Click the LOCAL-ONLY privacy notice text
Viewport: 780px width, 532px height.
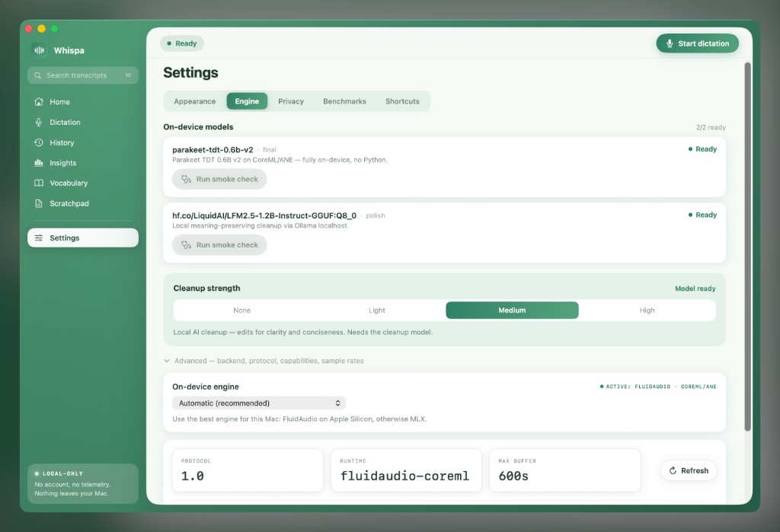coord(72,489)
